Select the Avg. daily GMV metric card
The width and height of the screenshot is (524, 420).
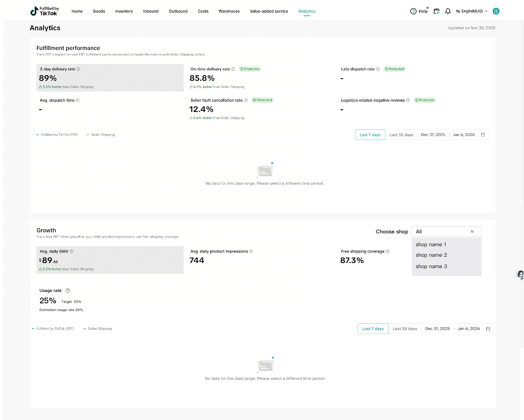pyautogui.click(x=110, y=260)
